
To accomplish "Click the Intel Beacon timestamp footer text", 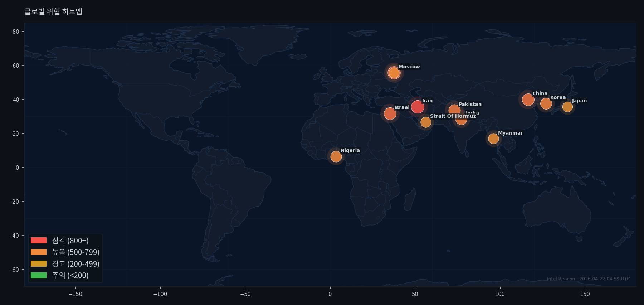I will [588, 279].
